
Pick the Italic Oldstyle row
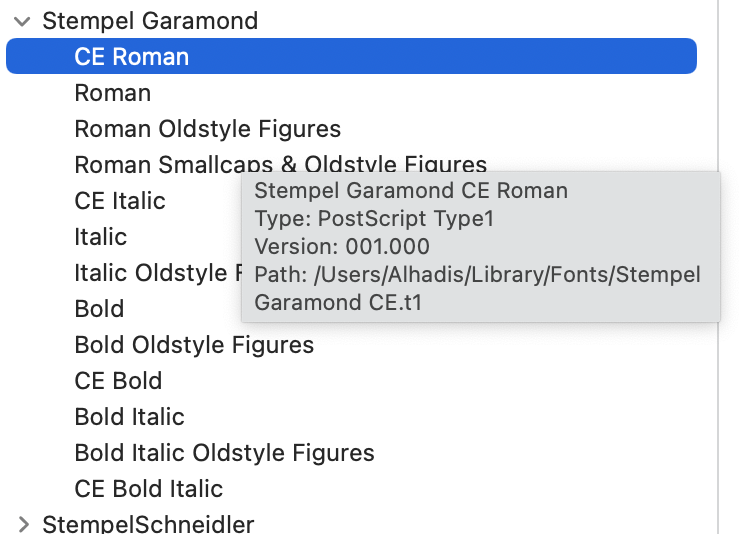coord(158,273)
